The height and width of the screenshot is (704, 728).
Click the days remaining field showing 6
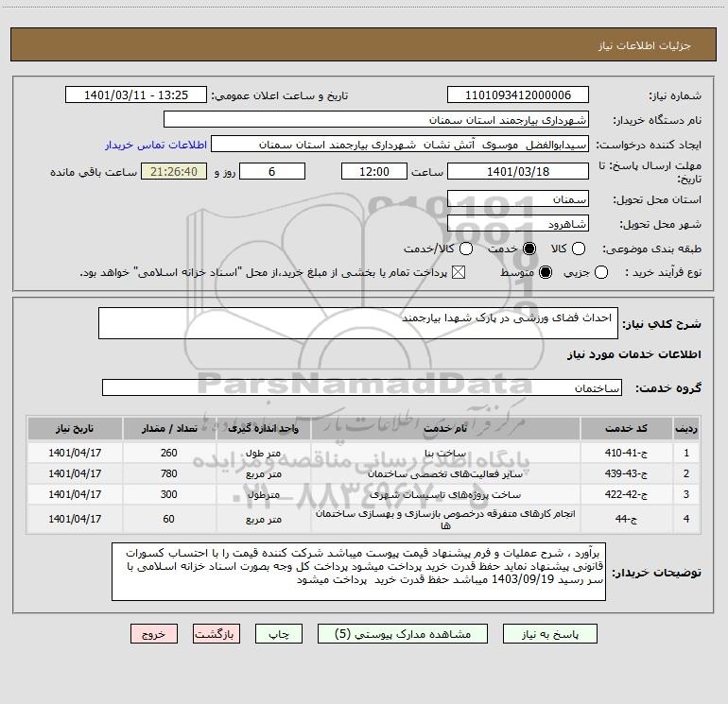click(x=272, y=171)
